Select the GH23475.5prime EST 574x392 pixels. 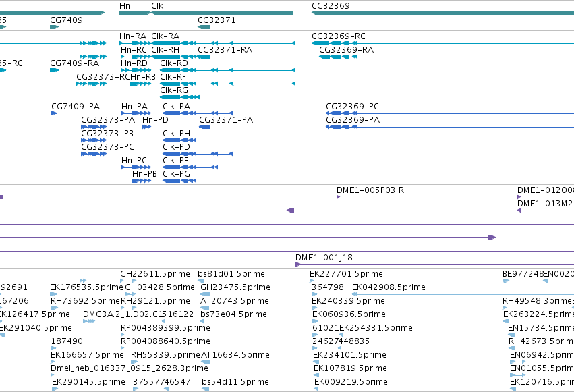[235, 287]
